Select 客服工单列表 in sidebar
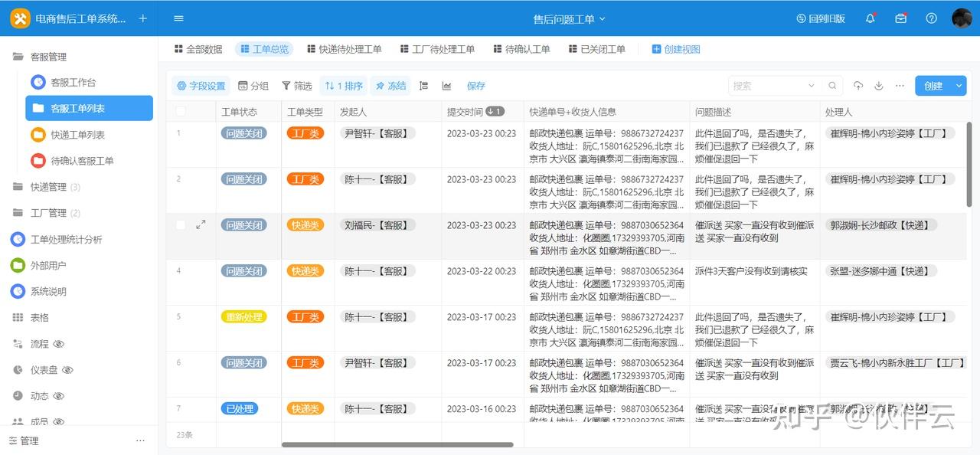 click(x=89, y=108)
